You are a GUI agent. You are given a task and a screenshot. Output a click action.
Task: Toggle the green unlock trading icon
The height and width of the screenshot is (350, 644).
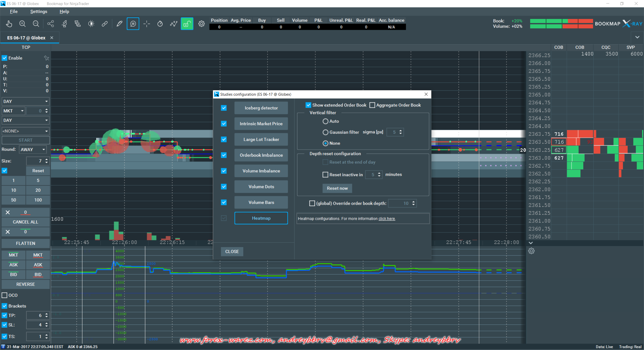[x=187, y=24]
